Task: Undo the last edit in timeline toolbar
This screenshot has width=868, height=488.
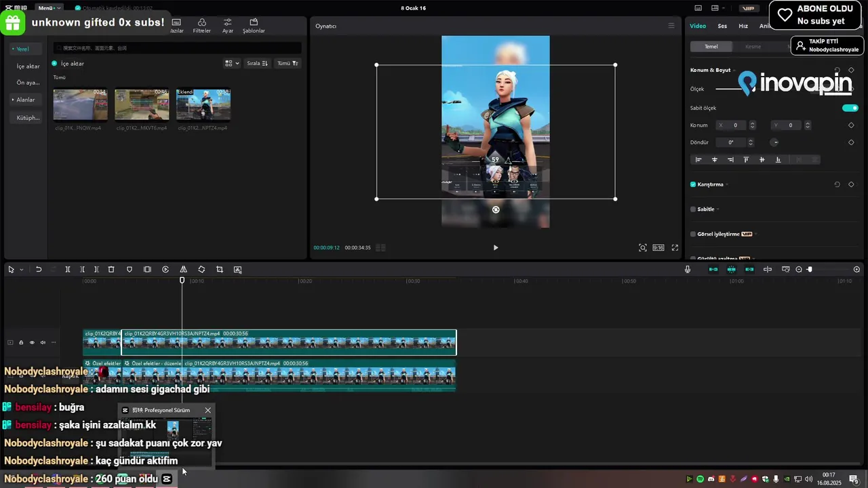Action: pyautogui.click(x=39, y=270)
